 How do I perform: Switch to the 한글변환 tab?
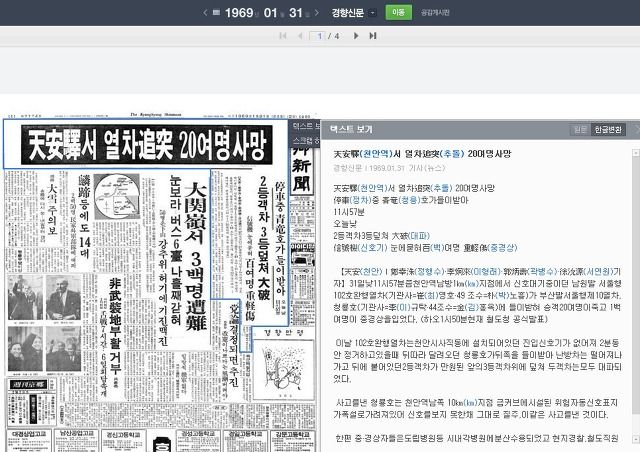tap(608, 129)
